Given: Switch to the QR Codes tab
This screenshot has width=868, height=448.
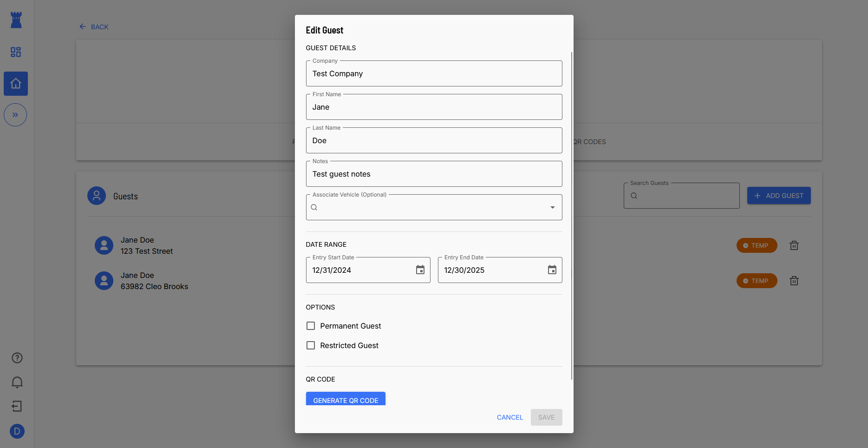Looking at the screenshot, I should click(x=589, y=142).
